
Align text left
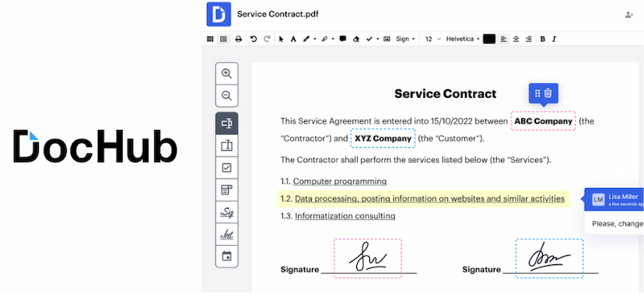tap(503, 39)
